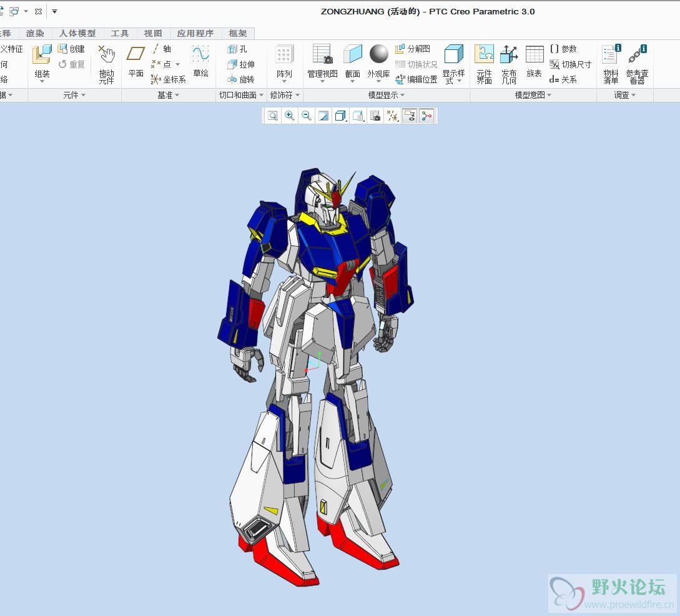Click the repaint icon in graphics toolbar
The width and height of the screenshot is (680, 616).
(323, 116)
